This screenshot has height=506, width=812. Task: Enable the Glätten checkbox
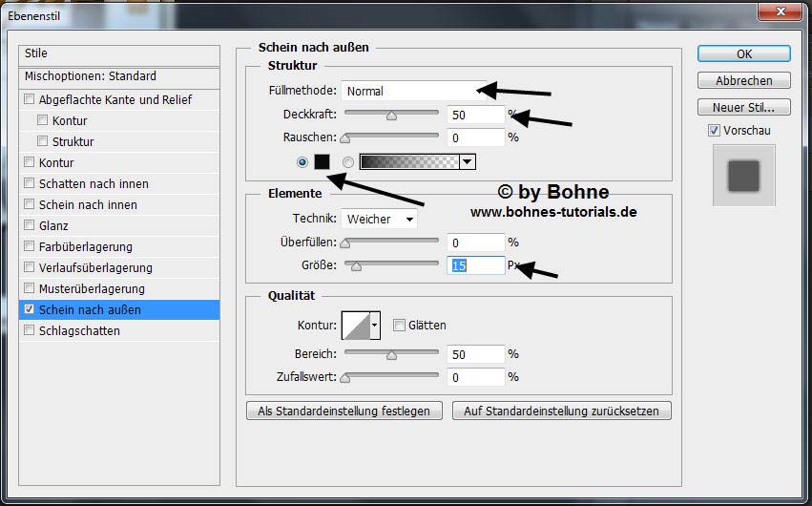399,326
